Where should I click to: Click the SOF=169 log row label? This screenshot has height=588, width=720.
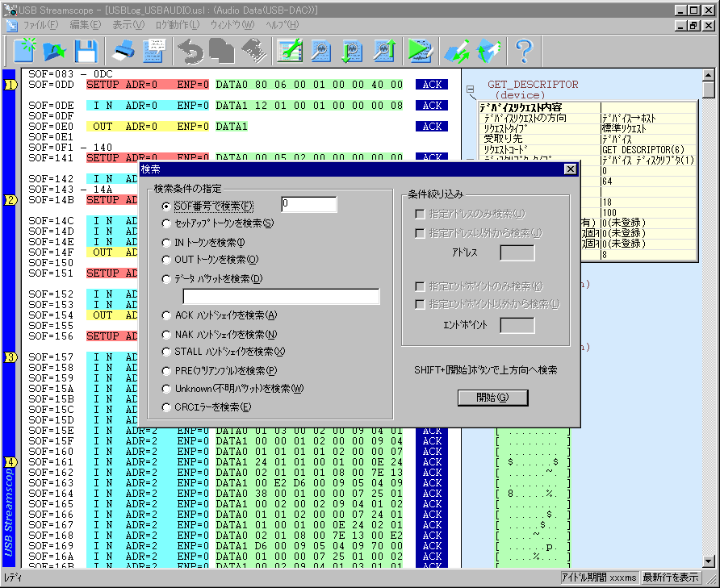click(51, 546)
